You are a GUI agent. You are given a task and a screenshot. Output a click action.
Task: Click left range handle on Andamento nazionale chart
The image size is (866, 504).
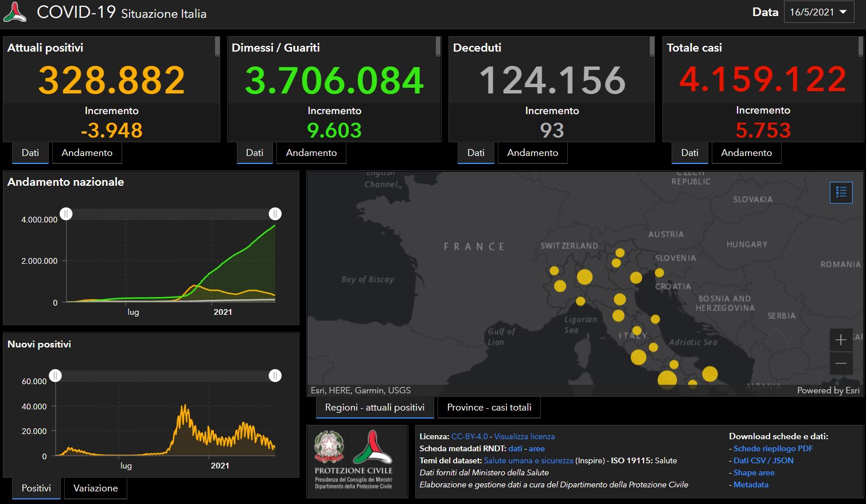pos(67,214)
